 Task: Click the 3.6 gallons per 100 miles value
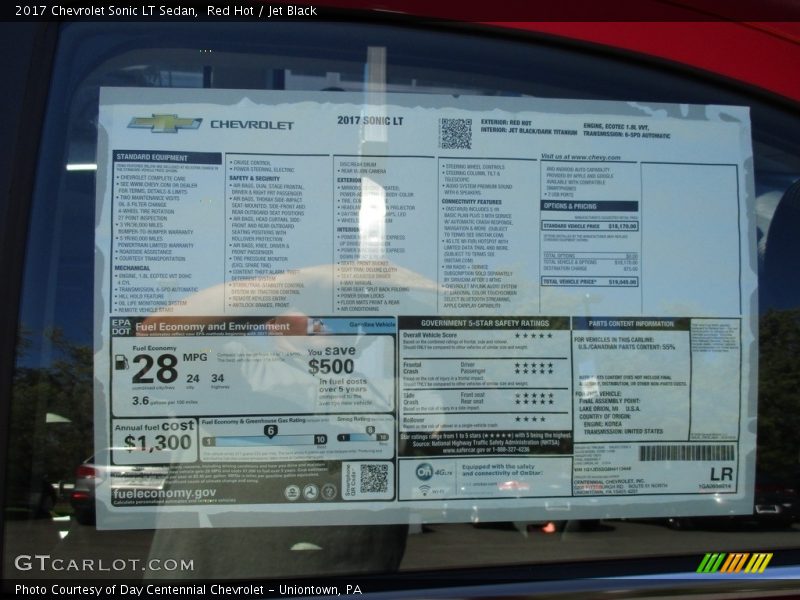(x=164, y=401)
